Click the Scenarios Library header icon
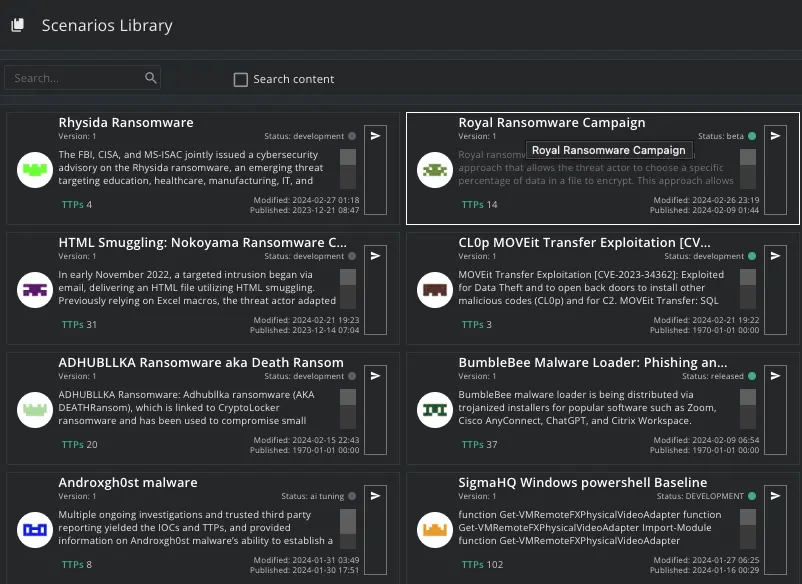This screenshot has width=802, height=584. click(x=17, y=26)
